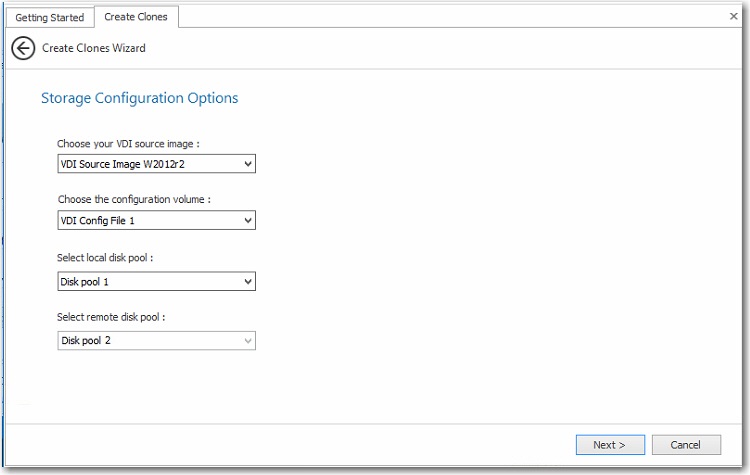Click the Create Clones Wizard title text
Viewport: 750px width, 475px height.
(94, 48)
